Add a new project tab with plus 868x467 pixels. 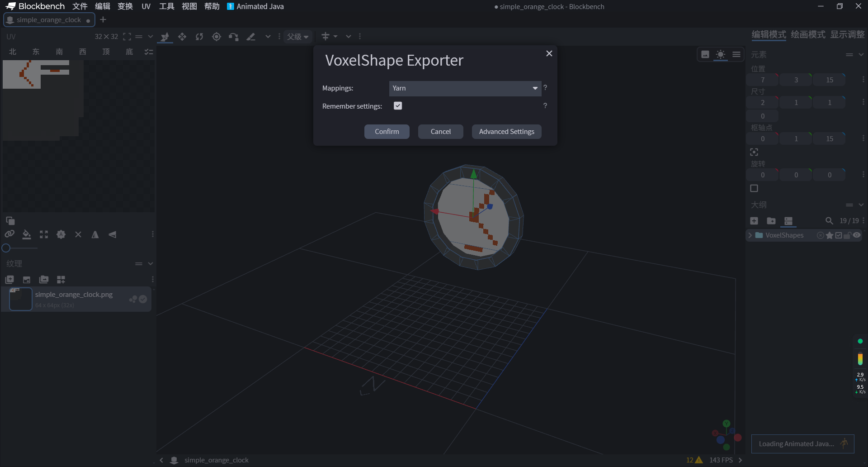point(103,19)
